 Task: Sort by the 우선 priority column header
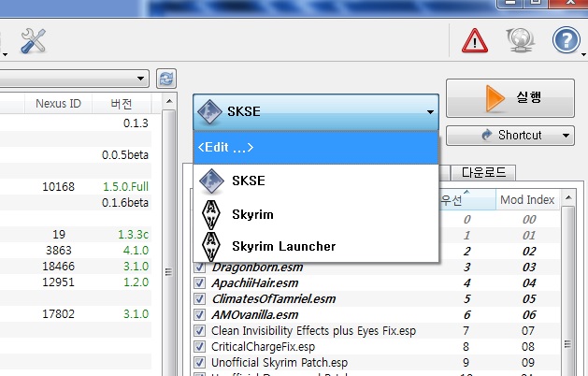click(x=466, y=200)
